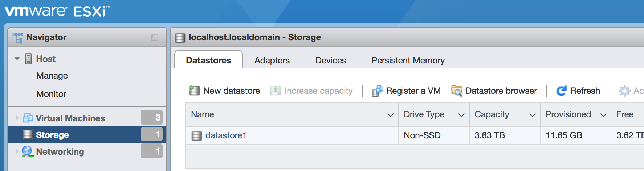Screen dimensions: 644x171
Task: Click the New datastore icon
Action: [194, 91]
